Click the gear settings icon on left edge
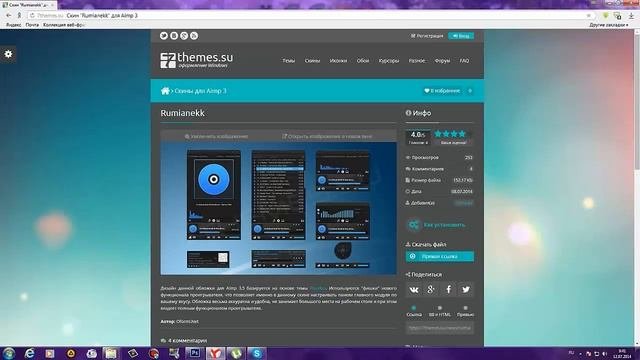 [x=8, y=54]
